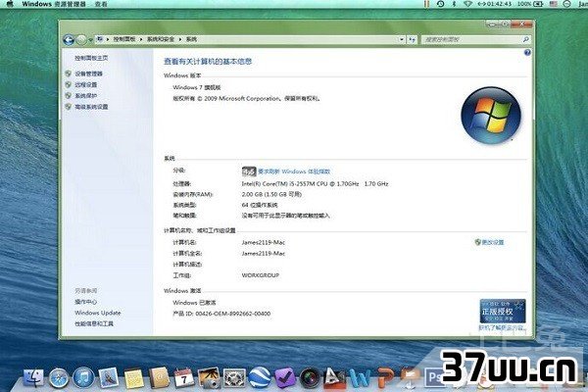588x392 pixels.
Task: Open 控制面板主页 in the left sidebar
Action: pyautogui.click(x=91, y=58)
